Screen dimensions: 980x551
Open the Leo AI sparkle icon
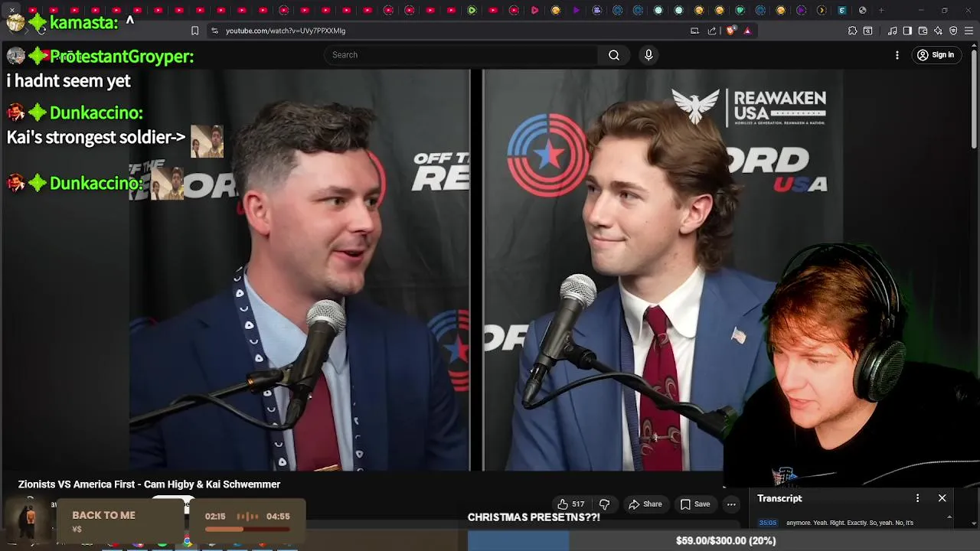point(938,31)
